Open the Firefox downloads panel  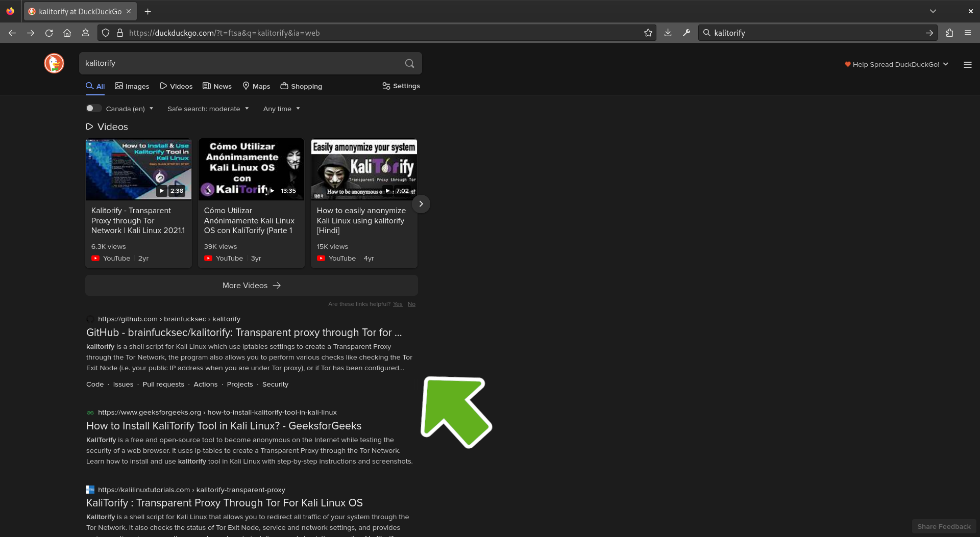coord(668,33)
